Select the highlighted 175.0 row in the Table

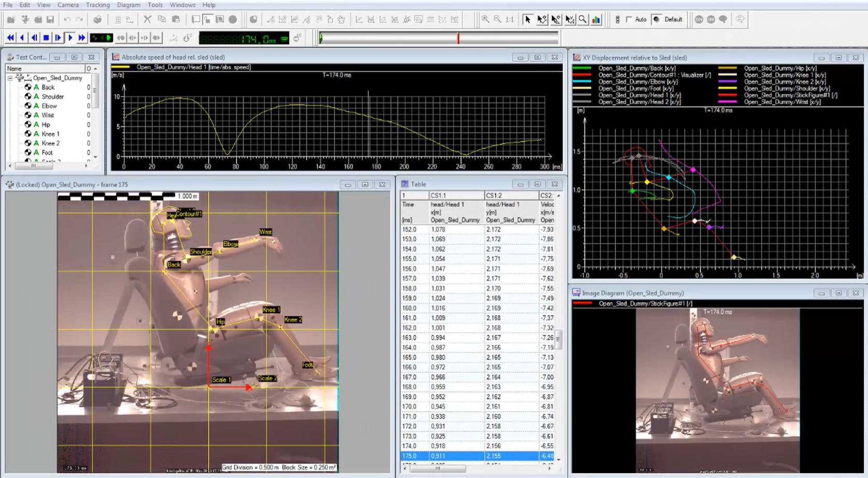[x=466, y=455]
